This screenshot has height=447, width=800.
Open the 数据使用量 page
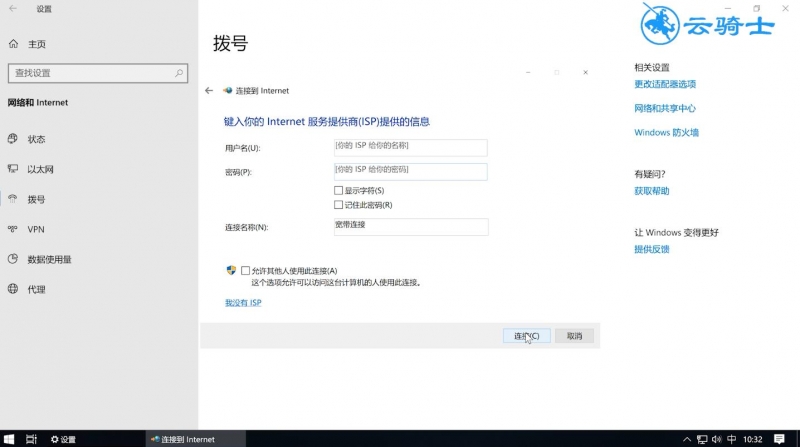(x=49, y=260)
